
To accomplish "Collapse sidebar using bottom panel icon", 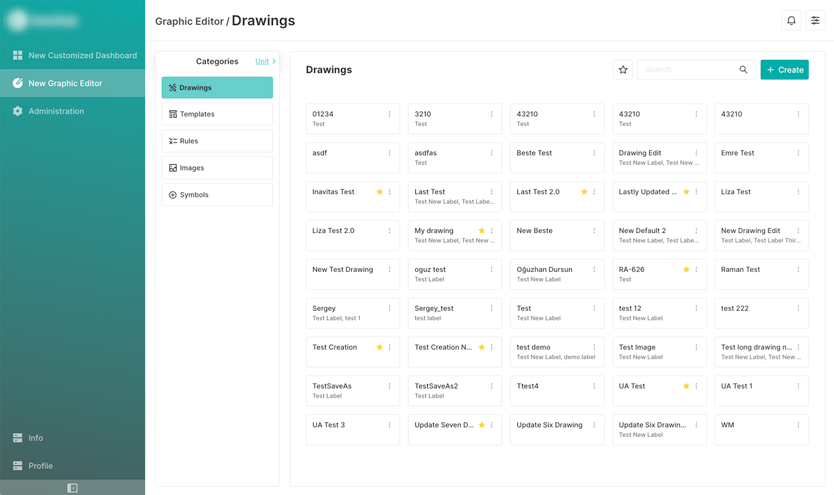I will tap(72, 488).
